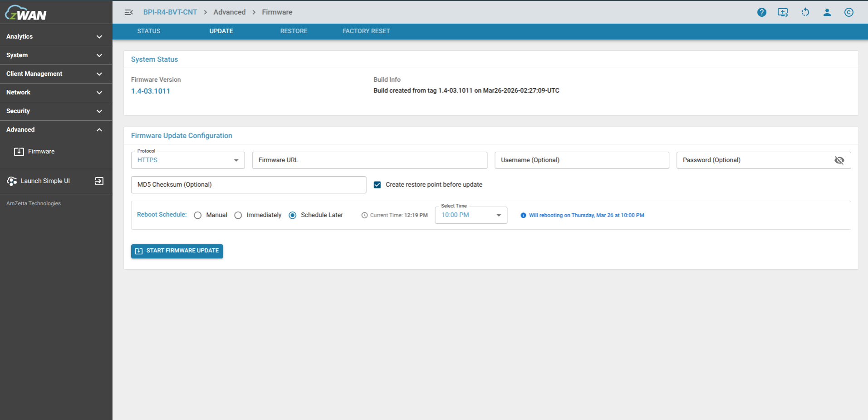Select the Immediately reboot option
The image size is (868, 420).
[238, 215]
